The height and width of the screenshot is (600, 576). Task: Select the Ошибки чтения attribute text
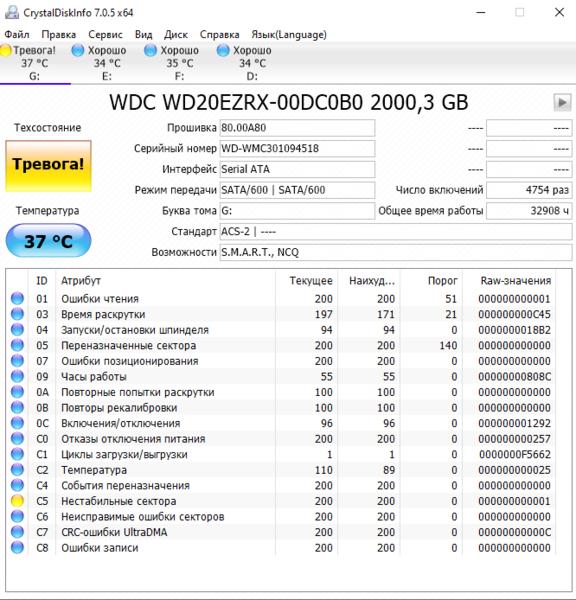tap(100, 299)
